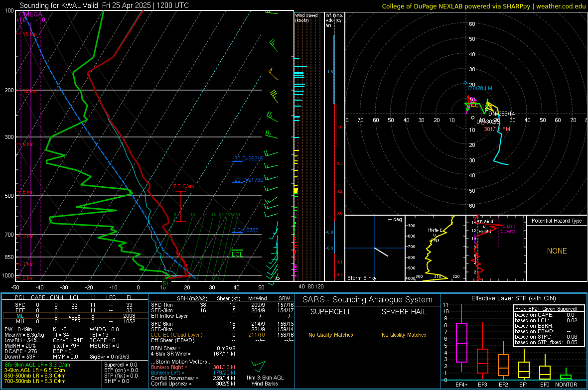This screenshot has width=588, height=390.
Task: Click the Theta-E v. Pres label
Action: 435,235
